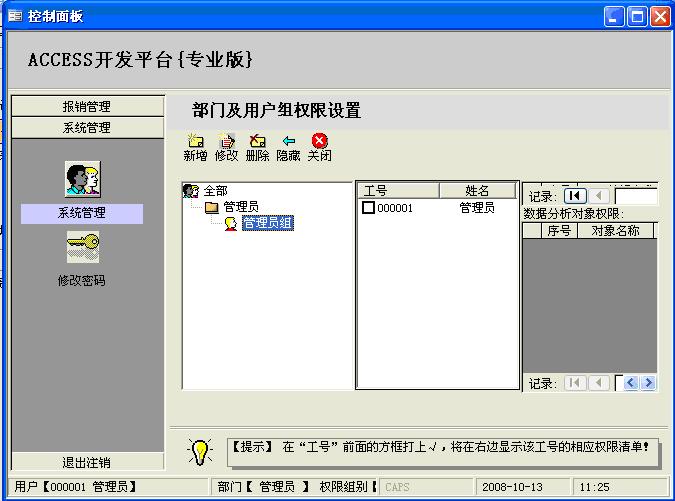
Task: Open the 系统管理 menu section header
Action: [x=88, y=127]
